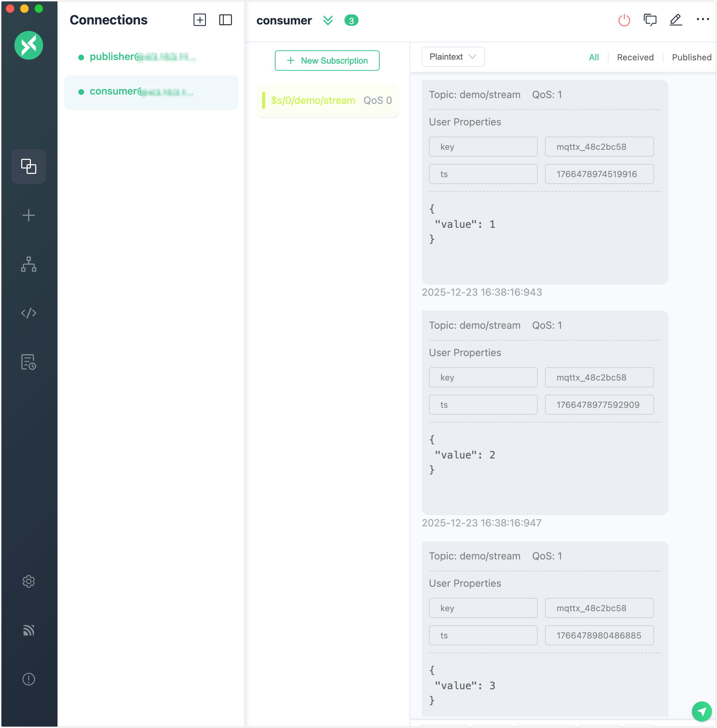Click the new connection plus-square icon
The width and height of the screenshot is (717, 728).
[x=200, y=20]
